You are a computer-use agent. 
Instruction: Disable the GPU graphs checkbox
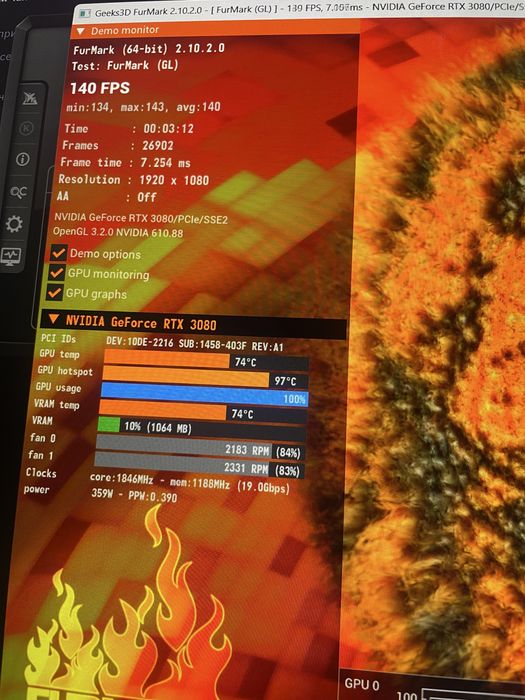pyautogui.click(x=54, y=293)
